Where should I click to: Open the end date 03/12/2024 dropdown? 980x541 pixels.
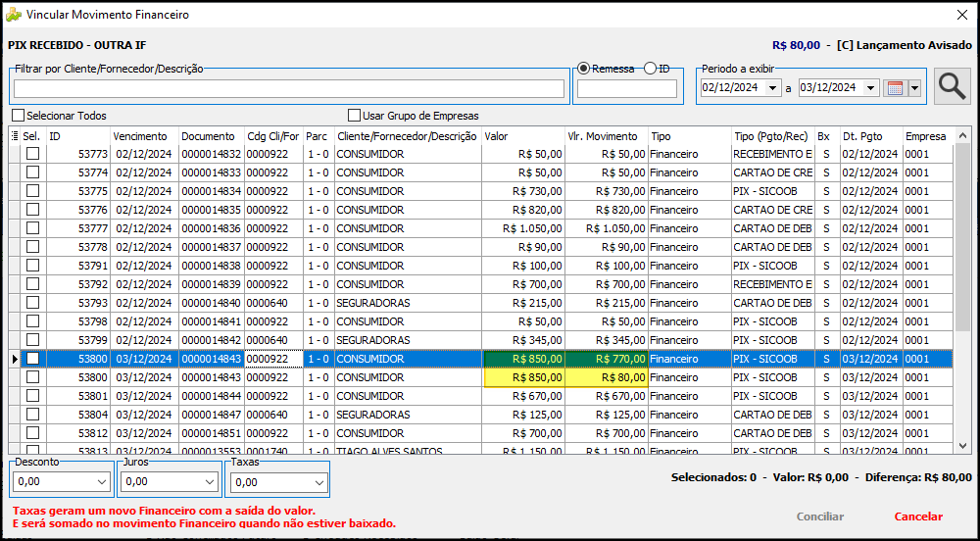871,88
